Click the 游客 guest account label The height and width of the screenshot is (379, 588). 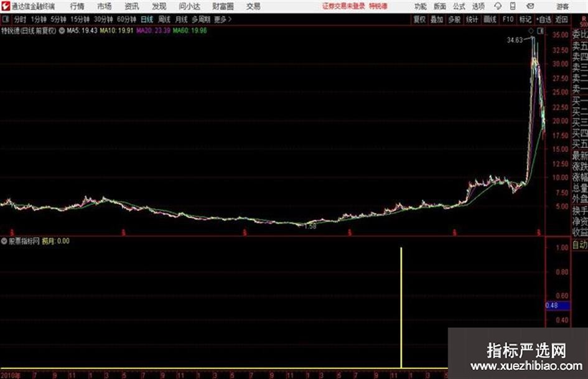click(x=562, y=6)
